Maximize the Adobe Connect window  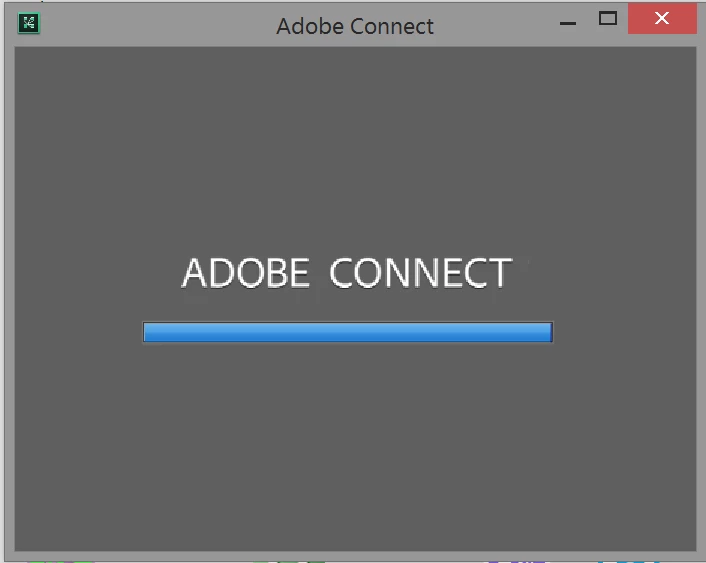pos(607,19)
